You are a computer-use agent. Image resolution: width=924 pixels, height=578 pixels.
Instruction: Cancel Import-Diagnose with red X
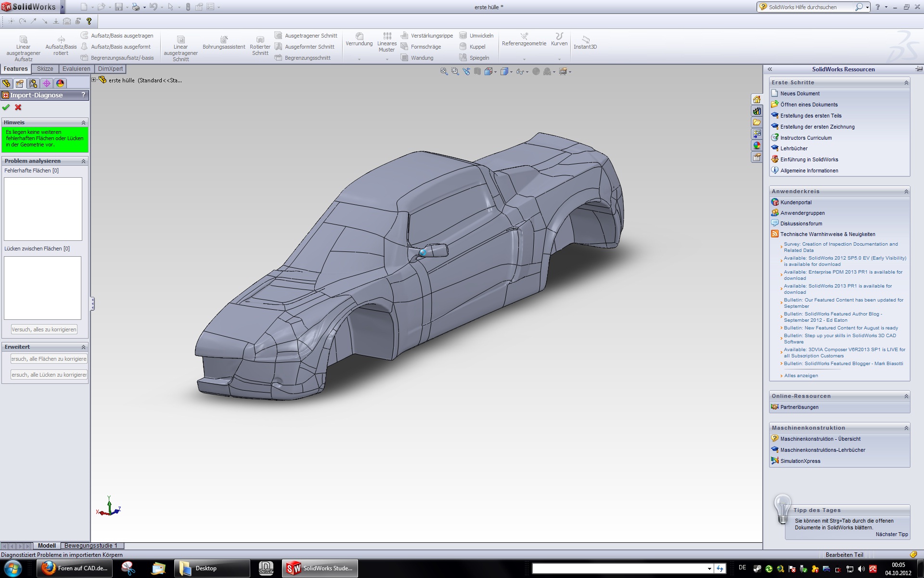point(18,107)
